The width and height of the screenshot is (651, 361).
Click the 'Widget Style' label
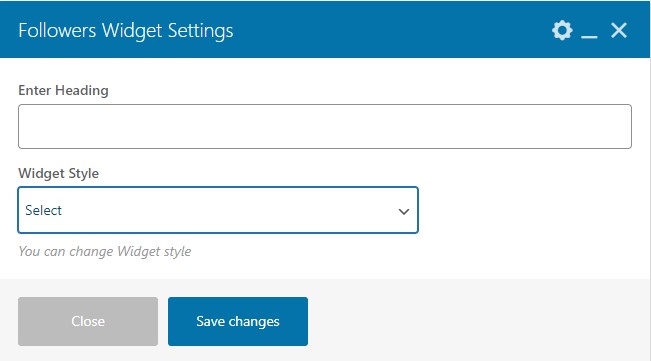click(59, 173)
